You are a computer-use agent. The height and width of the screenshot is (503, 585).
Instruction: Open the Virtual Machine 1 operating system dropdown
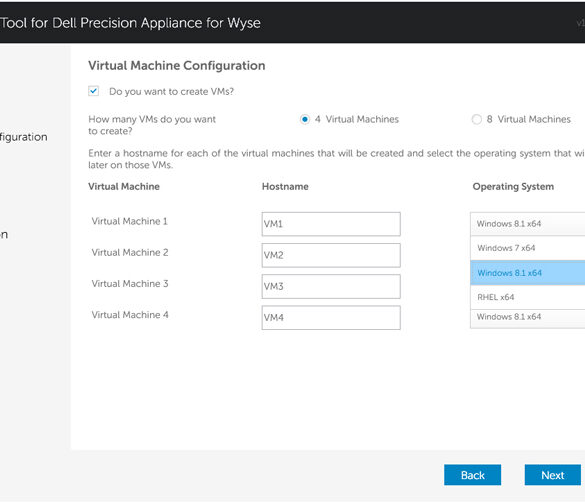[x=528, y=224]
